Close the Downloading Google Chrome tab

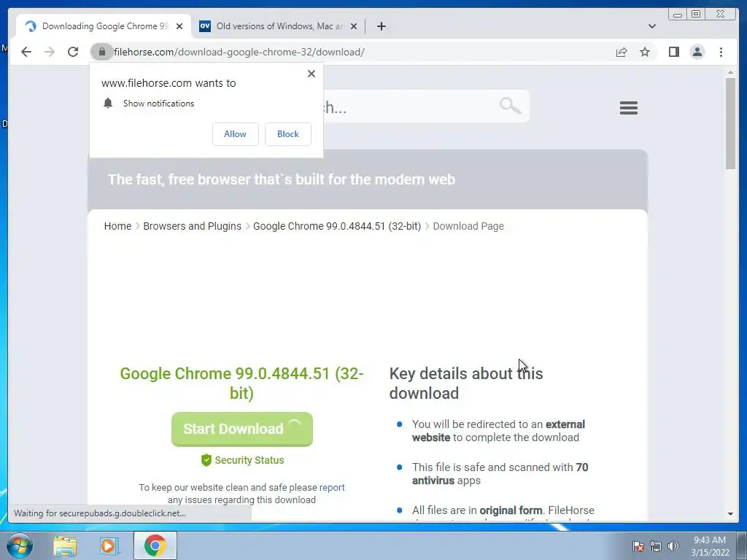pos(179,26)
